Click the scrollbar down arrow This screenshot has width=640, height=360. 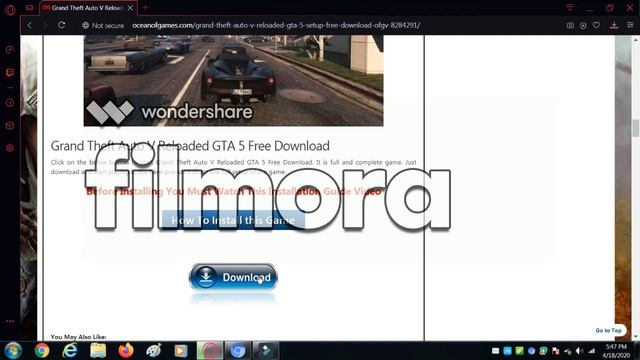point(636,337)
